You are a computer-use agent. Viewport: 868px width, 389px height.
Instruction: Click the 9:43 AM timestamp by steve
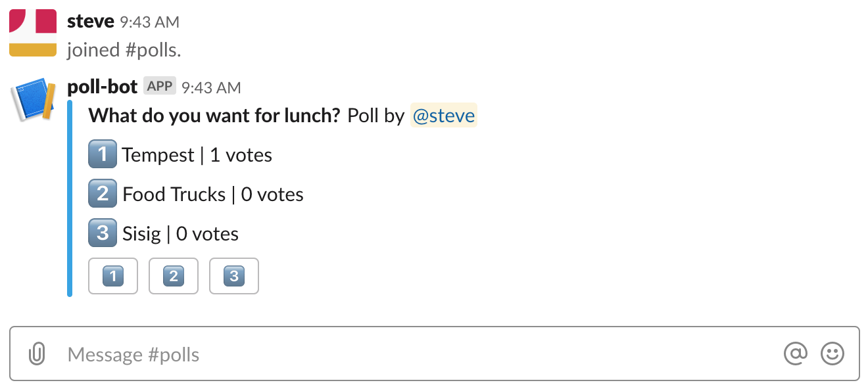[149, 22]
